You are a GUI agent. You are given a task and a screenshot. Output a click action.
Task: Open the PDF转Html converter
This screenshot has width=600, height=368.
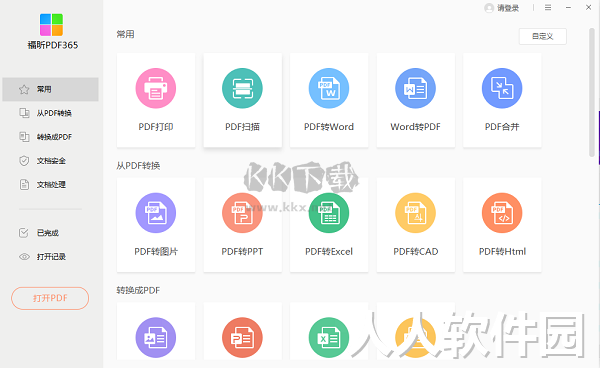coord(502,225)
